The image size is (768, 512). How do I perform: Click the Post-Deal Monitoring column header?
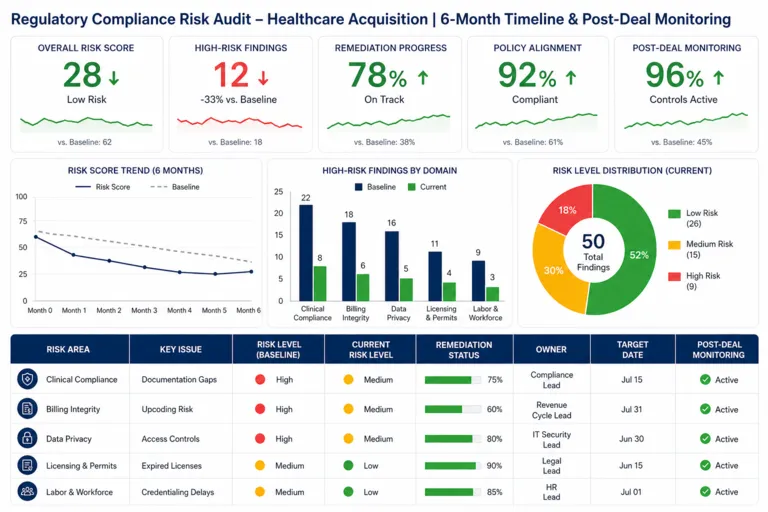718,349
